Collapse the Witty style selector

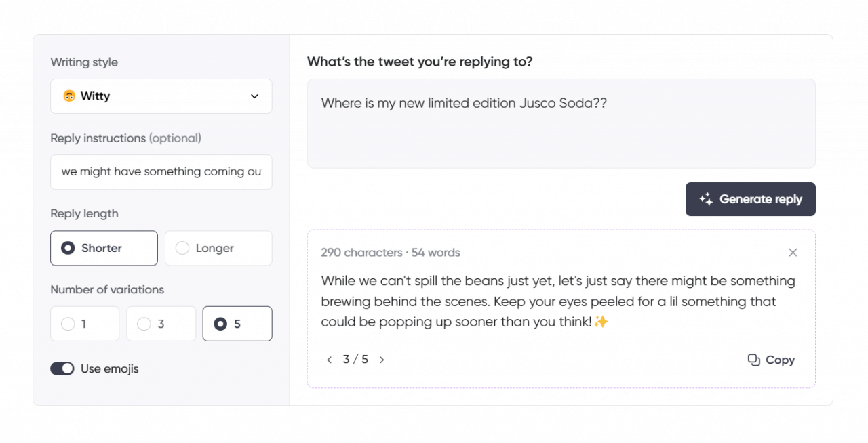161,96
